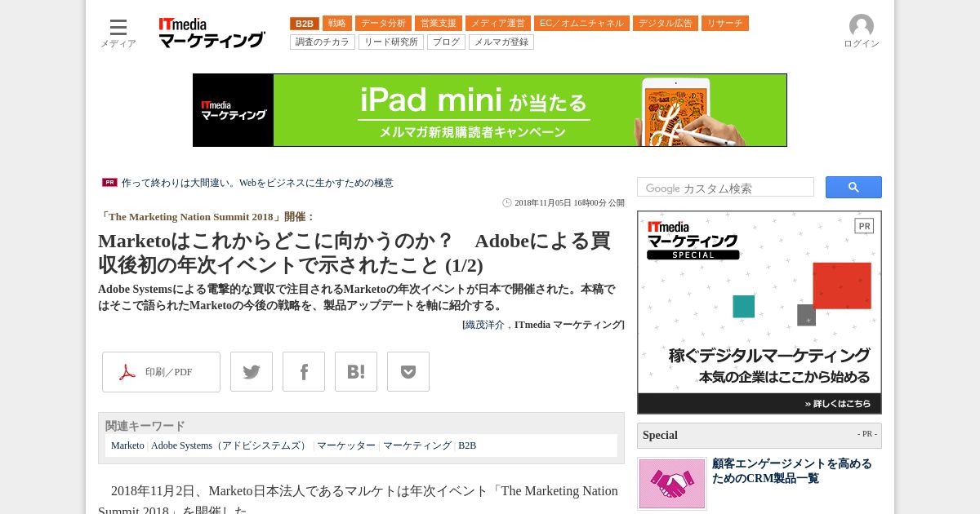
Task: Open the hamburger メディア menu
Action: click(118, 33)
